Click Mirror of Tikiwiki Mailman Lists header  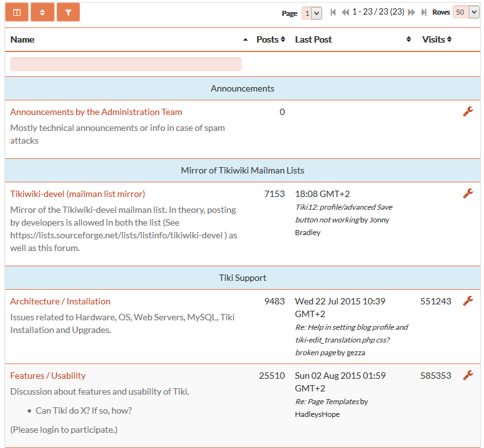(x=242, y=170)
